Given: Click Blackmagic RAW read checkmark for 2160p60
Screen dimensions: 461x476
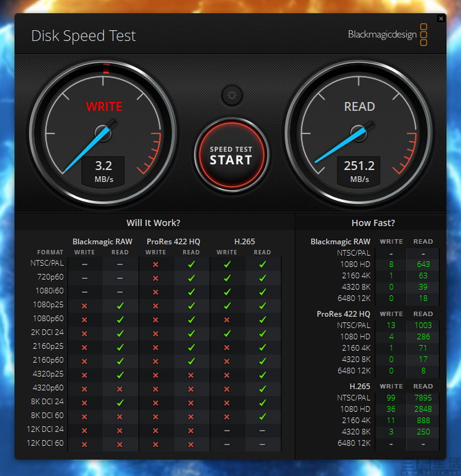Looking at the screenshot, I should pyautogui.click(x=120, y=361).
